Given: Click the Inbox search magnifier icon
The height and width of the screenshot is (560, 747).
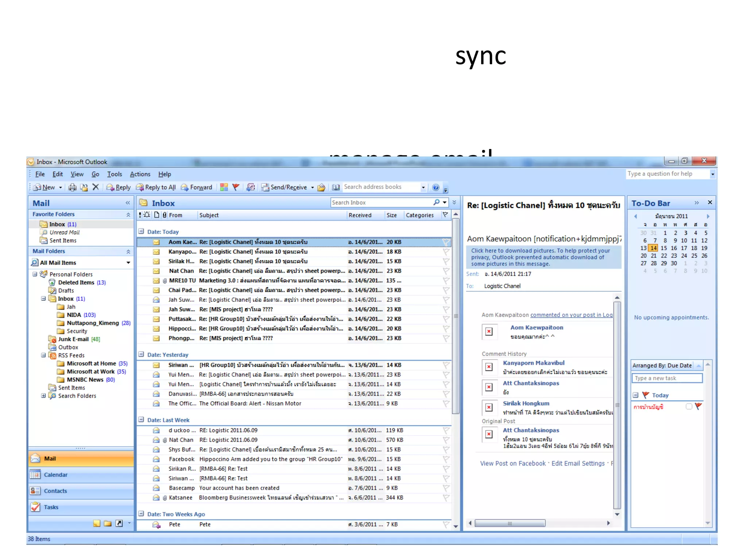Looking at the screenshot, I should (437, 202).
